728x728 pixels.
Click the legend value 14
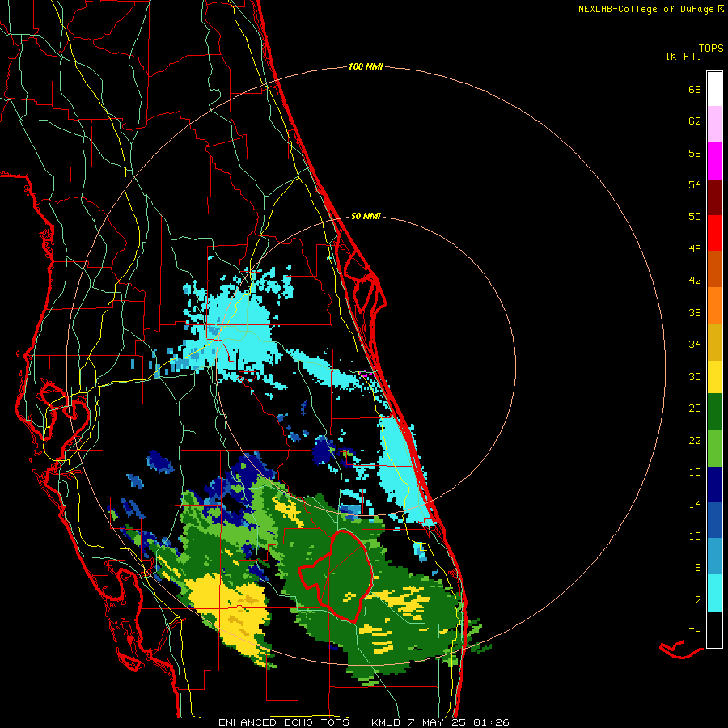[695, 504]
